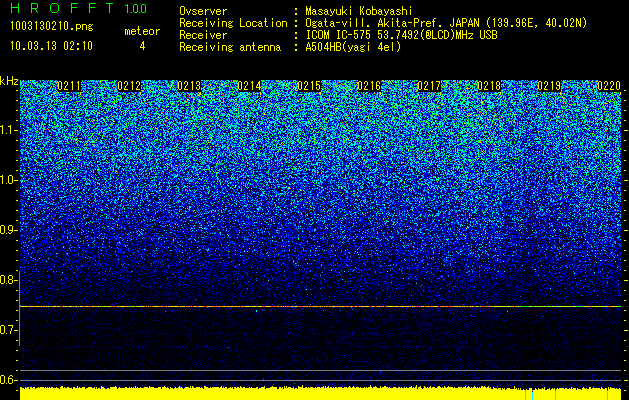Click the 0212 time marker

click(x=129, y=86)
